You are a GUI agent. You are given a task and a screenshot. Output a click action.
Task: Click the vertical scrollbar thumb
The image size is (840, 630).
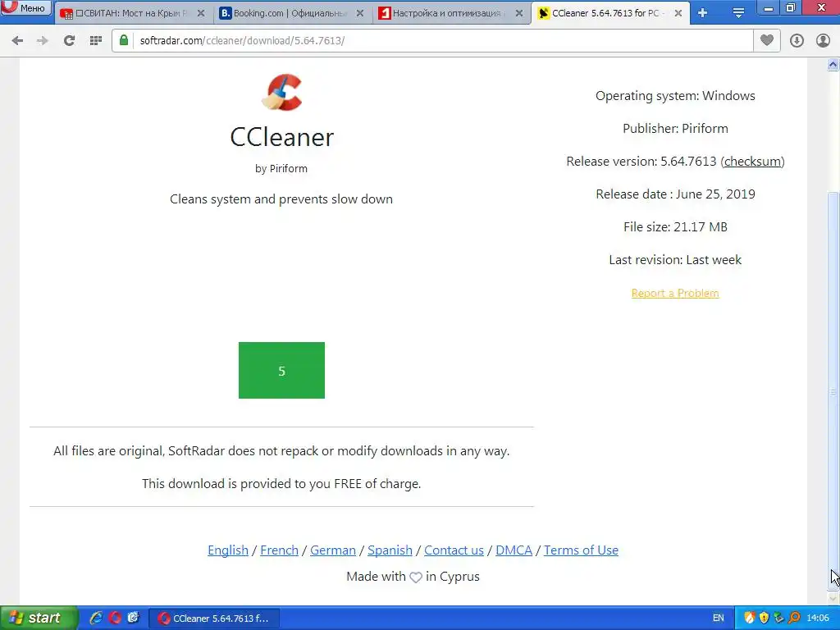pos(833,390)
